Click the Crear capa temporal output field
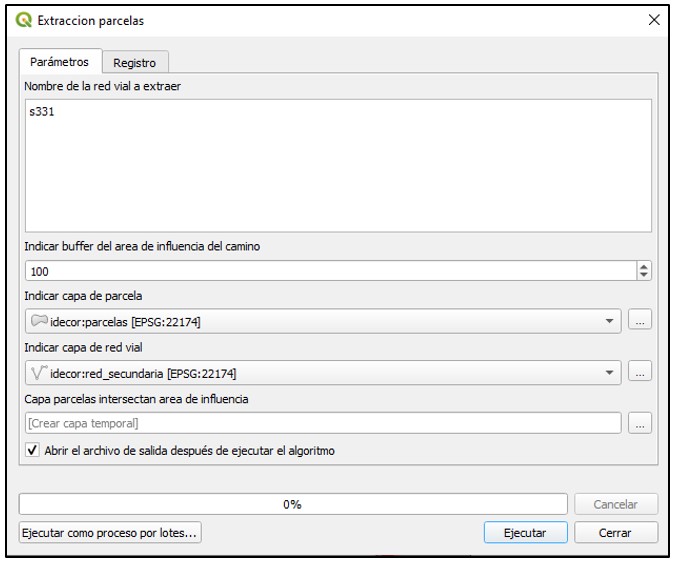The image size is (677, 564). tap(323, 423)
